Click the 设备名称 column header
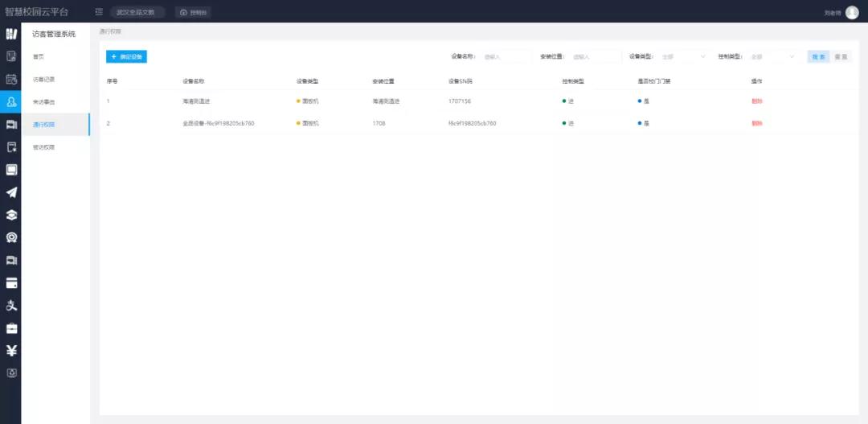 pos(194,81)
